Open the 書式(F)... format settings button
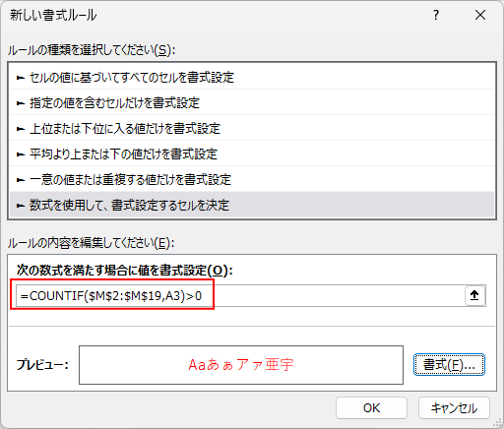The height and width of the screenshot is (429, 504). click(x=449, y=365)
